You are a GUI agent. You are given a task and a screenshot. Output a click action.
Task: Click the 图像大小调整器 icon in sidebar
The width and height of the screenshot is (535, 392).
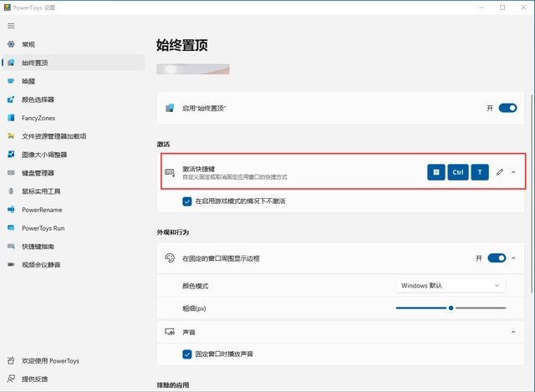point(11,155)
